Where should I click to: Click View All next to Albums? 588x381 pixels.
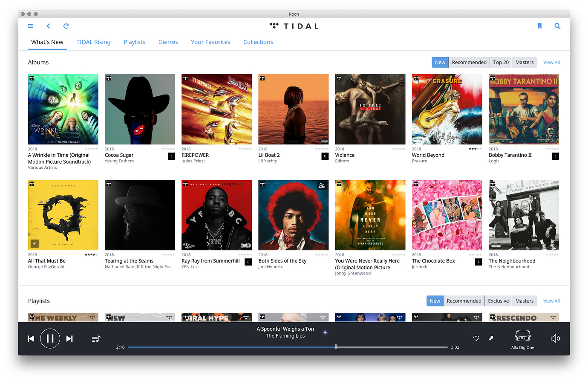point(551,62)
